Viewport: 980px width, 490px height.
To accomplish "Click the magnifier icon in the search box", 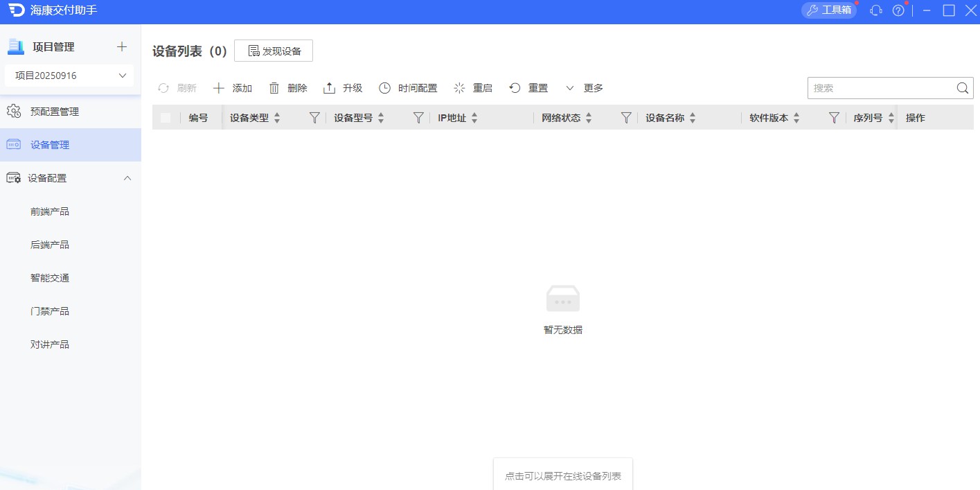I will [x=962, y=88].
